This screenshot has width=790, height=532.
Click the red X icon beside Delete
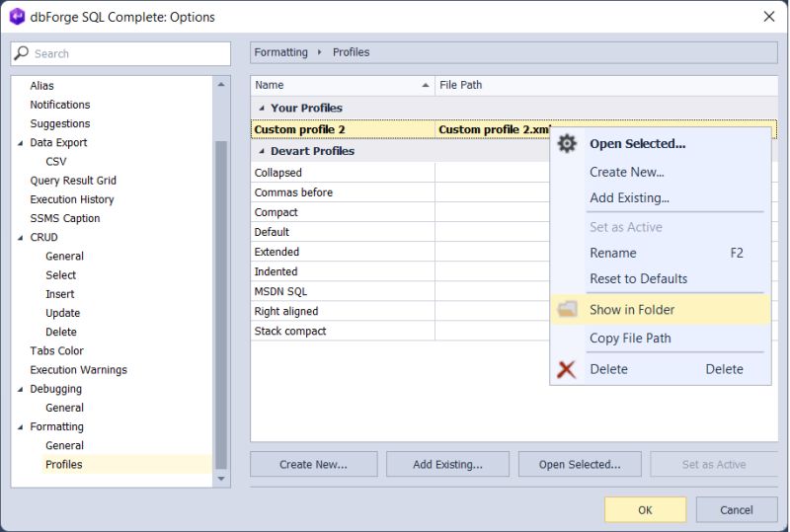coord(566,369)
